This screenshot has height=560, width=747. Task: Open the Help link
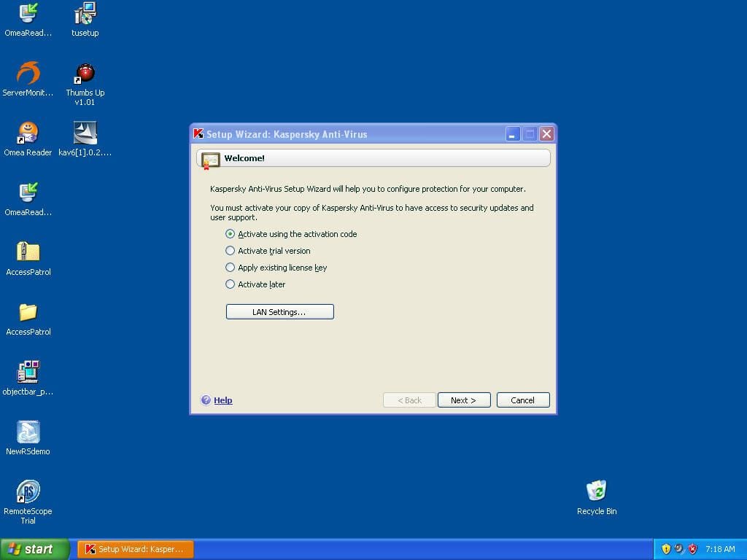(x=223, y=400)
